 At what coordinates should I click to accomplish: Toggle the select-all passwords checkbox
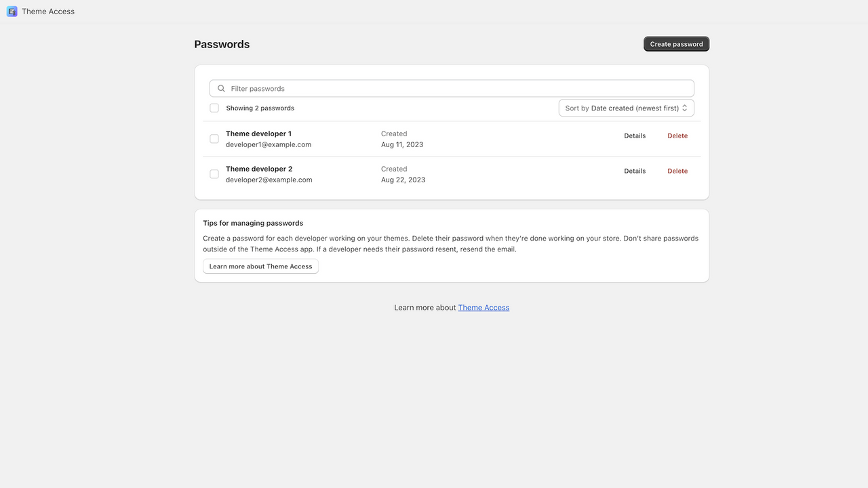pos(214,108)
